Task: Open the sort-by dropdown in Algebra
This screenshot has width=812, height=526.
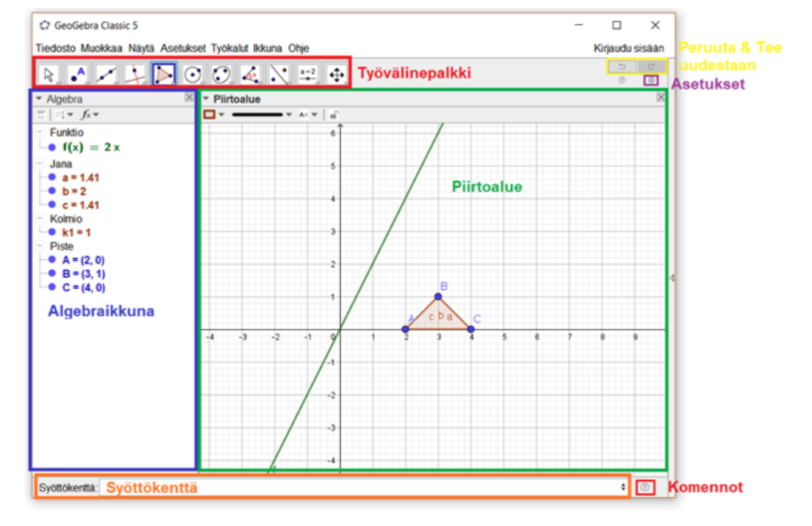Action: 64,115
